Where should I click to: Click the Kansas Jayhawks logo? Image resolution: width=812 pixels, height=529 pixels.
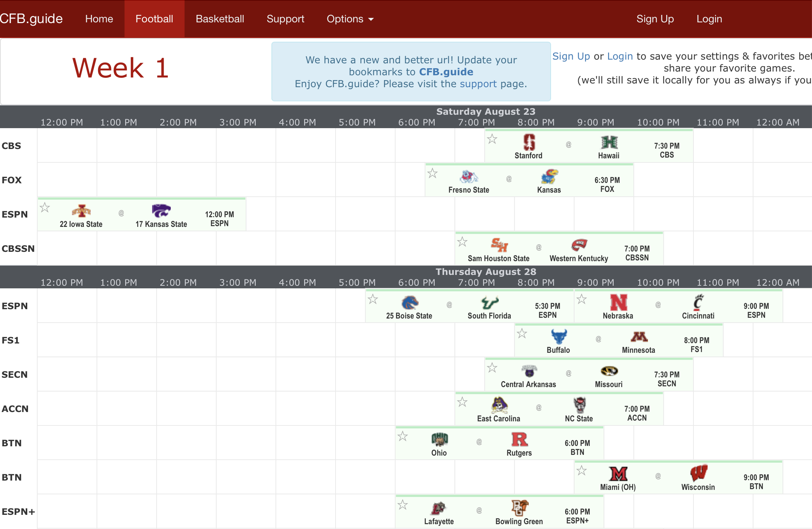tap(549, 176)
